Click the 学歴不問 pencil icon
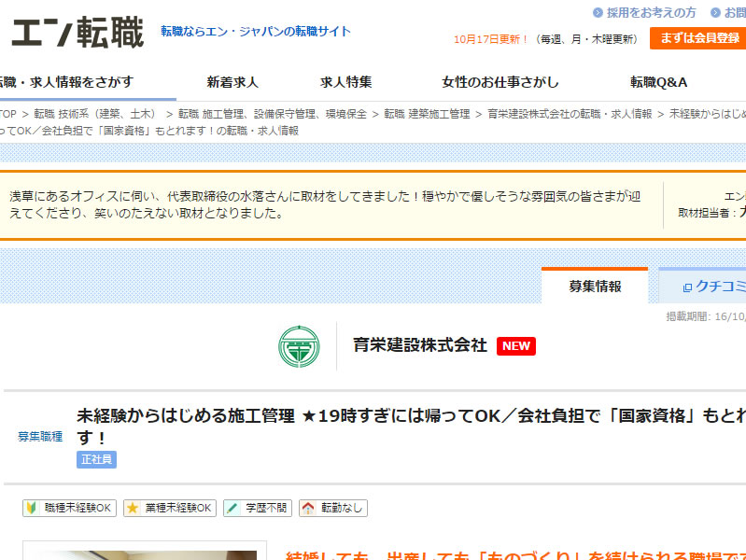 232,508
